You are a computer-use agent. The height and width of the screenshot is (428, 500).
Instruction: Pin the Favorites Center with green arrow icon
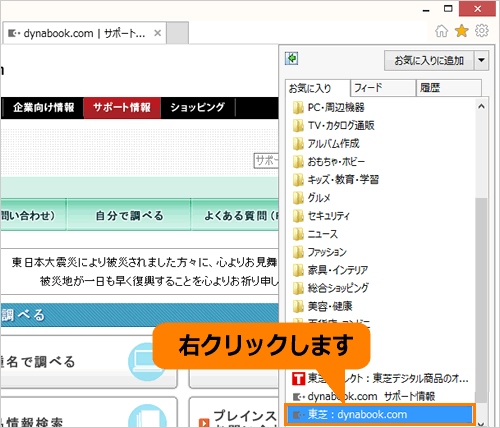click(x=292, y=58)
